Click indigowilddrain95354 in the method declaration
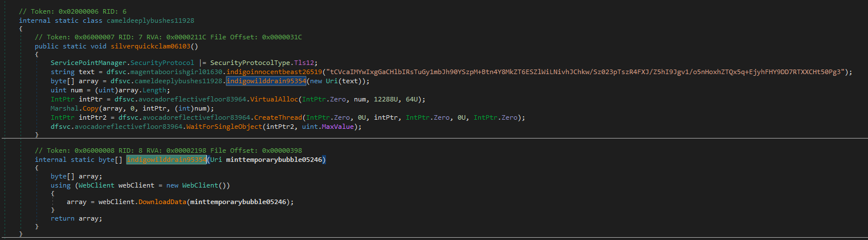868x240 pixels. (x=166, y=160)
